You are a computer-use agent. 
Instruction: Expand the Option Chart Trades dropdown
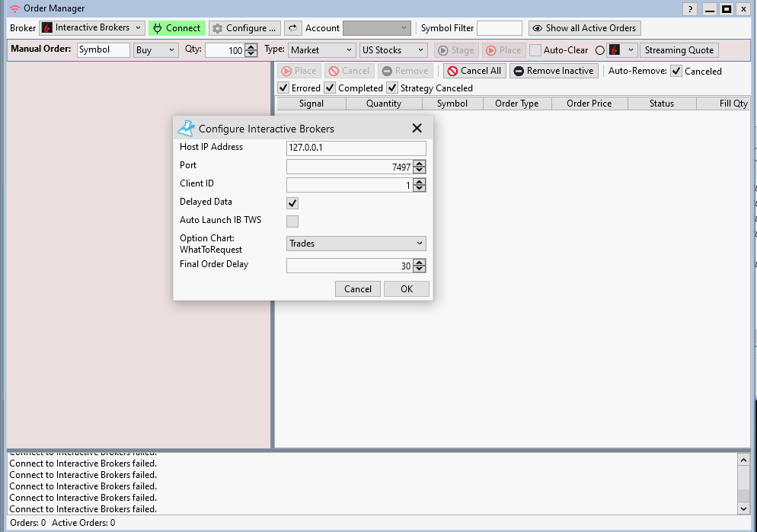pyautogui.click(x=356, y=244)
